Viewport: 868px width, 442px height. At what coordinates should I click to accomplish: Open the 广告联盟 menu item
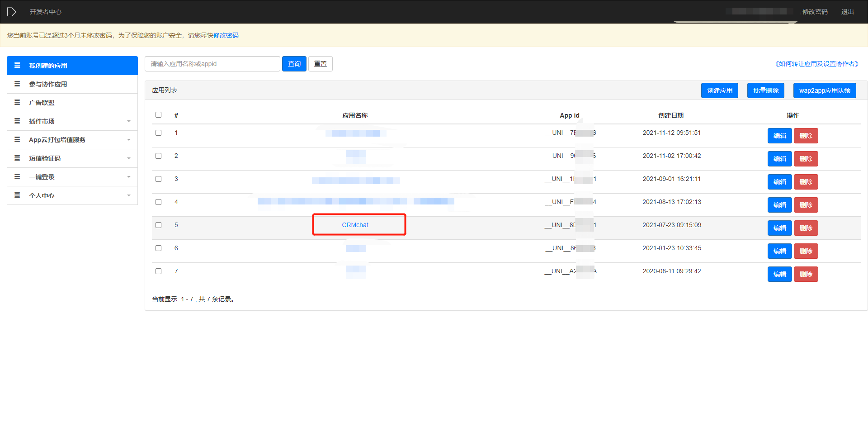tap(42, 103)
